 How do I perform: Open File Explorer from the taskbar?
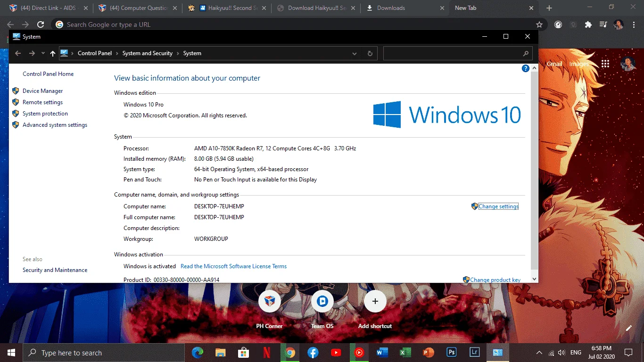[x=221, y=353]
